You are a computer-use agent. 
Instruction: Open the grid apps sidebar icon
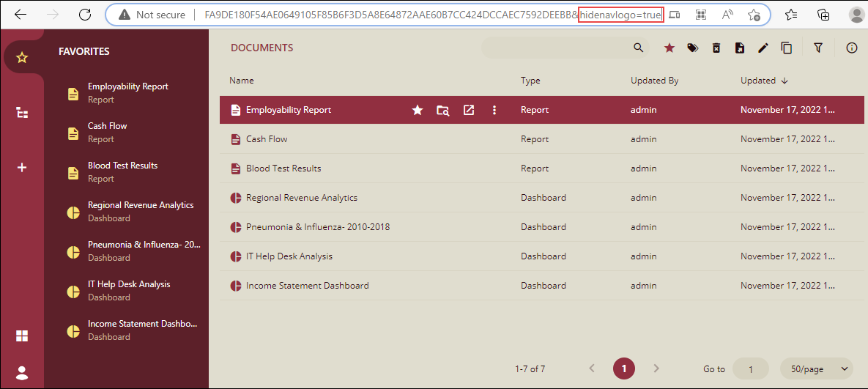click(22, 336)
